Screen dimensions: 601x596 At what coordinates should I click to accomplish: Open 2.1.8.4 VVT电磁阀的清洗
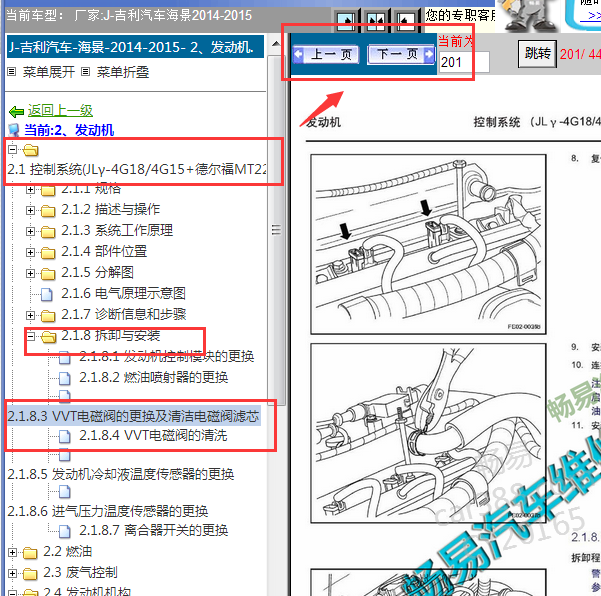point(153,435)
